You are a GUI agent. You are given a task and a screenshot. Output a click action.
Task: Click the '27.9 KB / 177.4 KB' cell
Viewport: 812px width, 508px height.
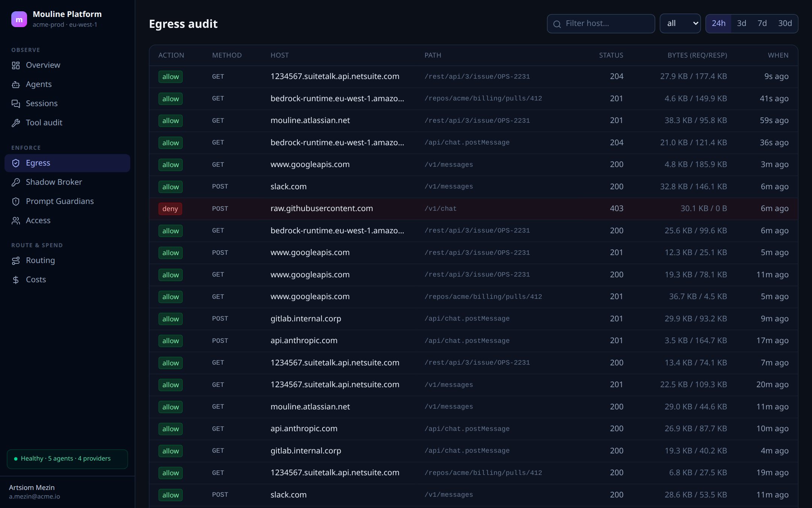click(x=694, y=76)
